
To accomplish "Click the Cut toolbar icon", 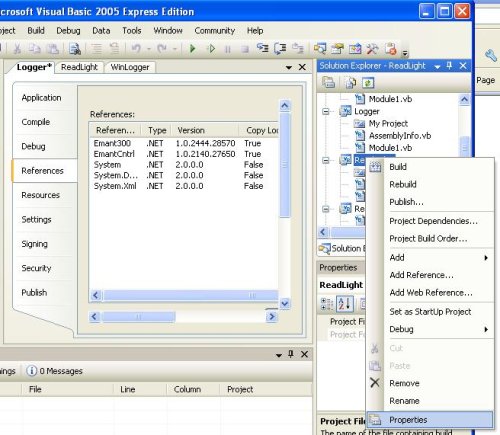I will (17, 49).
